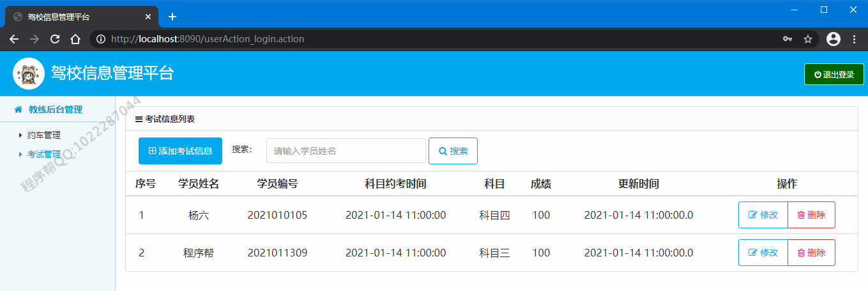Open a new browser tab with the plus icon
The image size is (868, 291).
tap(172, 17)
